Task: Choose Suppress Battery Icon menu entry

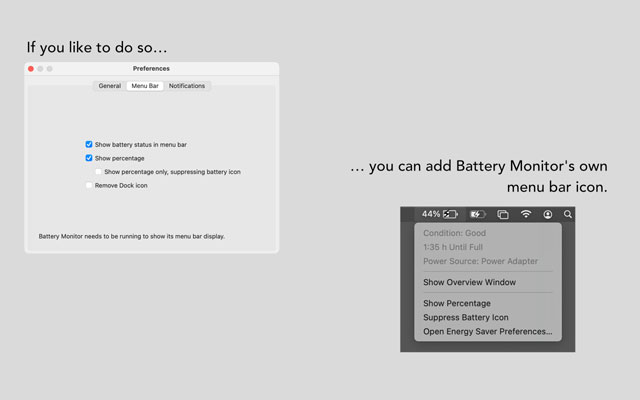Action: [488, 317]
